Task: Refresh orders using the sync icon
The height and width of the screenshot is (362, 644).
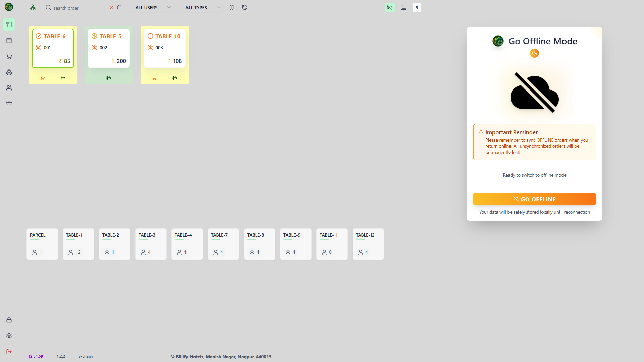Action: point(245,7)
